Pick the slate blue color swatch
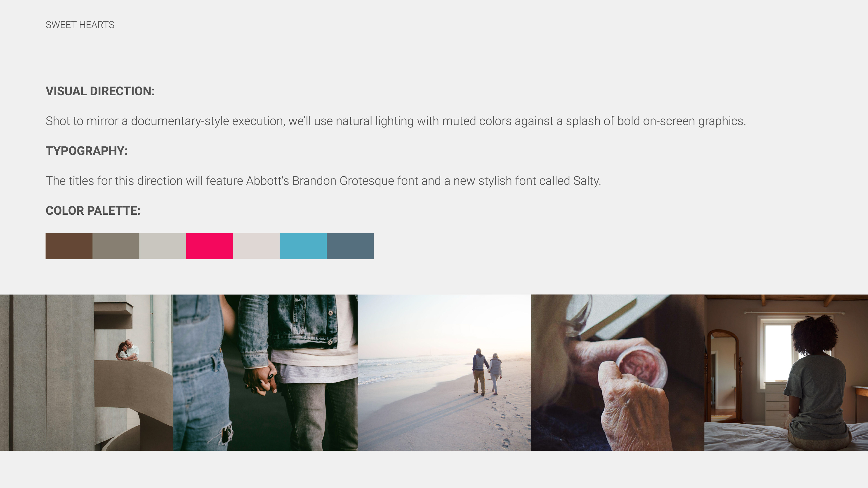Image resolution: width=868 pixels, height=488 pixels. [350, 246]
